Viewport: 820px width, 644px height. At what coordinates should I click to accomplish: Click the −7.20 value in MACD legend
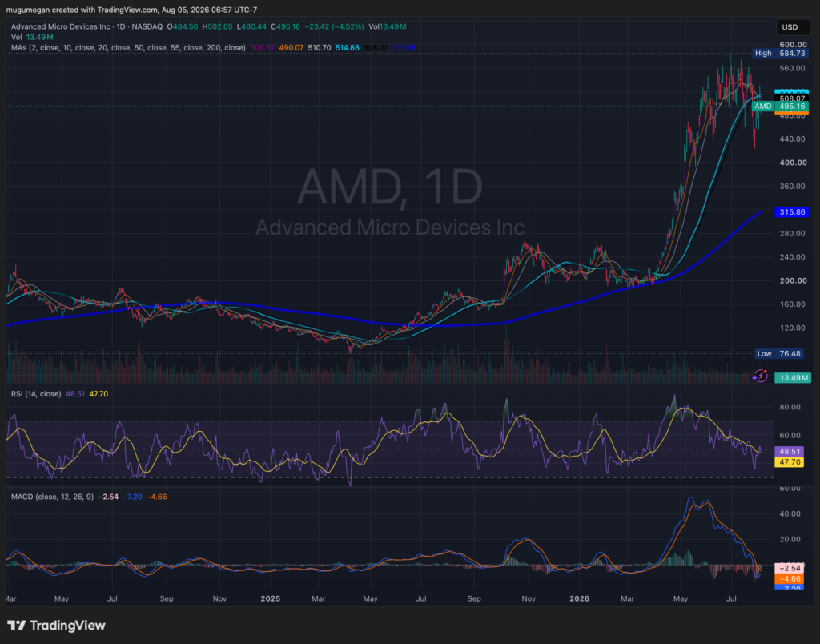(x=132, y=497)
